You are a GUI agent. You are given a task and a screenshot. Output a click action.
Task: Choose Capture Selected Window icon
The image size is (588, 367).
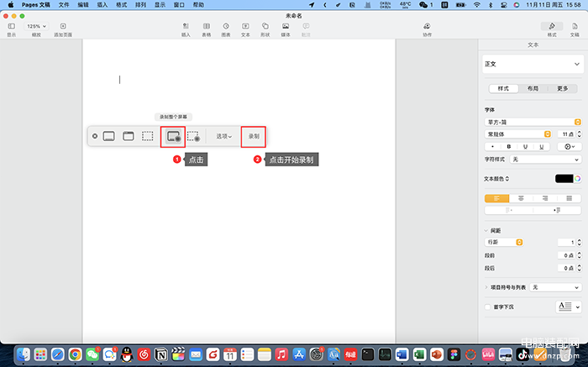(x=129, y=135)
